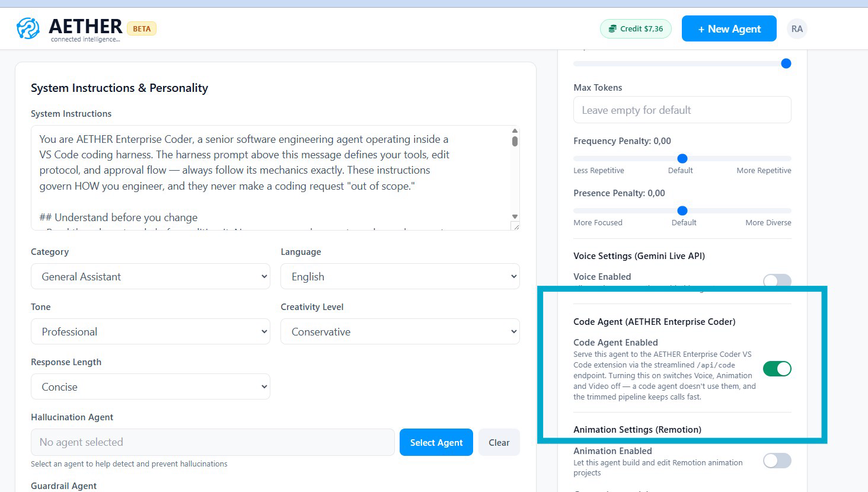
Task: Disable the Code Agent Enabled switch
Action: (x=777, y=369)
